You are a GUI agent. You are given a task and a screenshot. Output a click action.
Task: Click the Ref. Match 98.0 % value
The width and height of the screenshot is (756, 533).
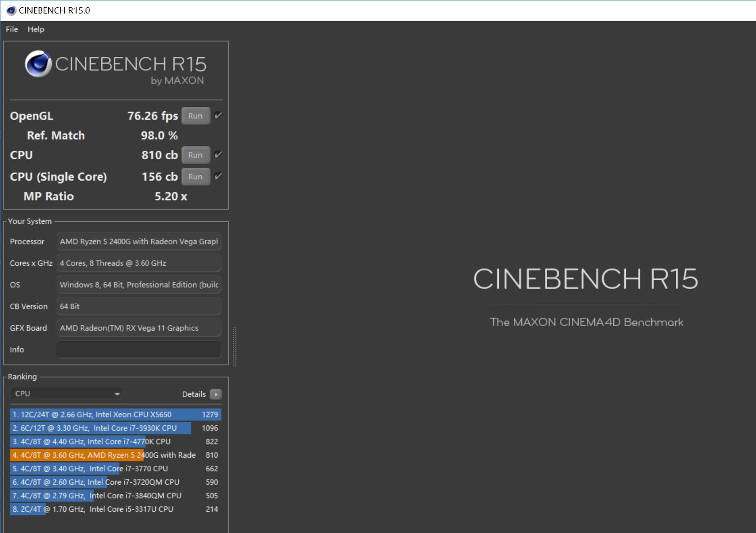coord(159,136)
